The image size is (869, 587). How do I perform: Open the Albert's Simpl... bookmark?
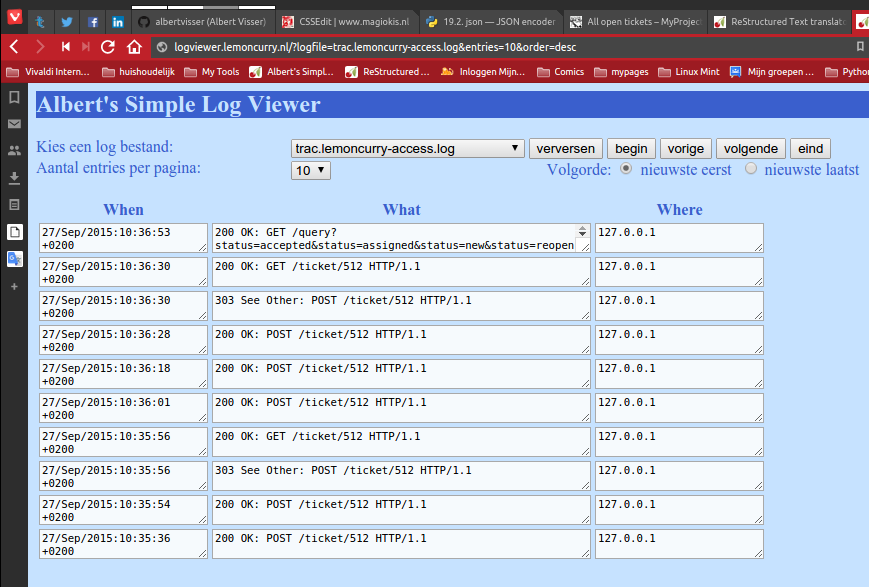click(292, 72)
